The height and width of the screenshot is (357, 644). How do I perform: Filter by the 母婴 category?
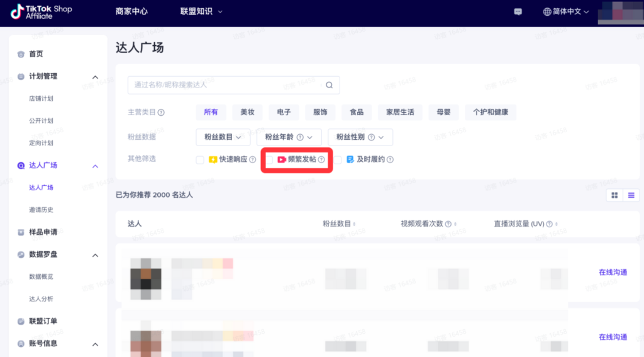coord(443,112)
